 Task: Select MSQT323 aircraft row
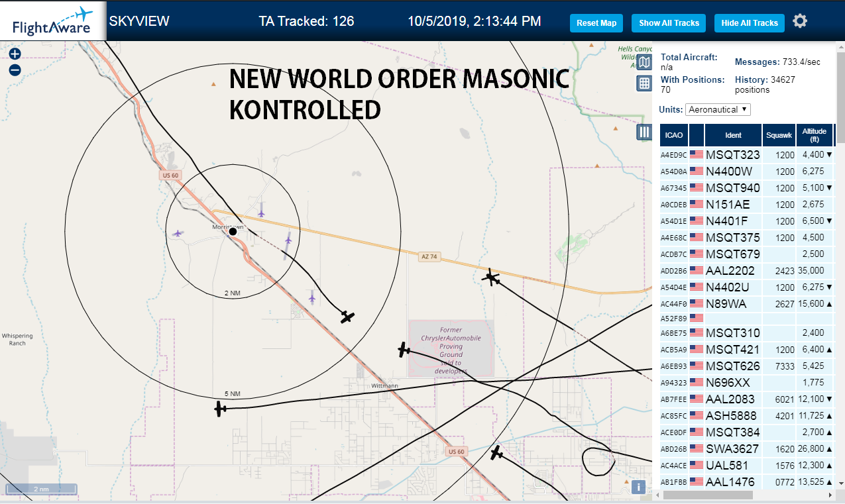click(x=746, y=154)
